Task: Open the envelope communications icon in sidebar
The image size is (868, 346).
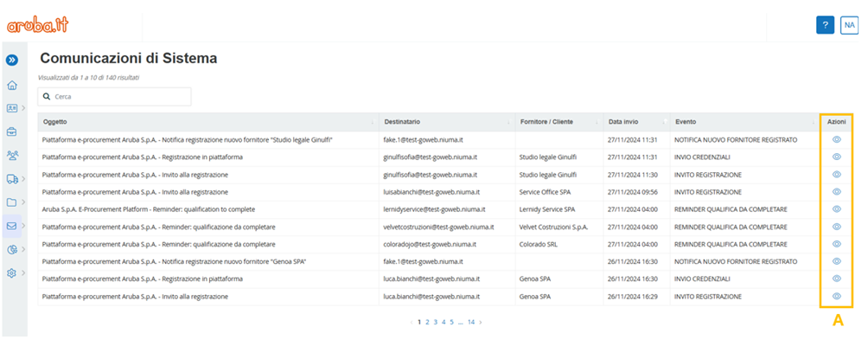Action: pyautogui.click(x=11, y=226)
